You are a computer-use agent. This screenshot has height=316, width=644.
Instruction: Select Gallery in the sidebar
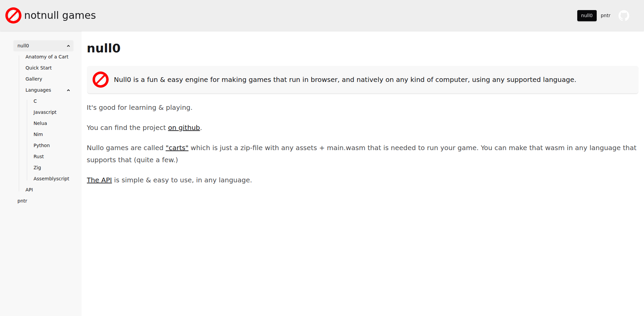click(34, 79)
